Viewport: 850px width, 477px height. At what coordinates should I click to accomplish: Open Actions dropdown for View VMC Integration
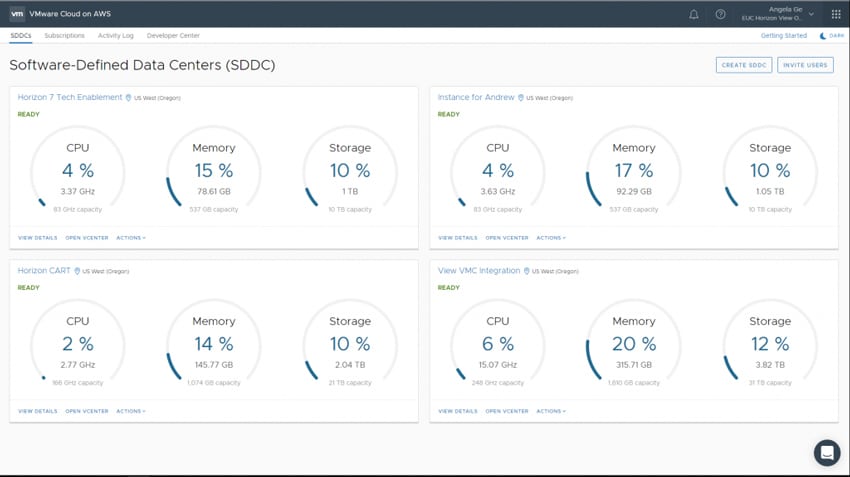click(551, 411)
